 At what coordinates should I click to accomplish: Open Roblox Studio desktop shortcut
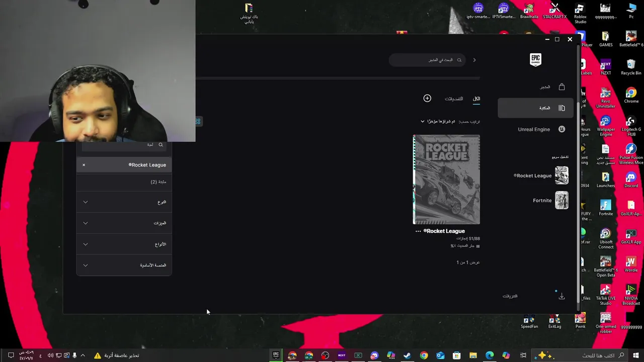click(580, 14)
